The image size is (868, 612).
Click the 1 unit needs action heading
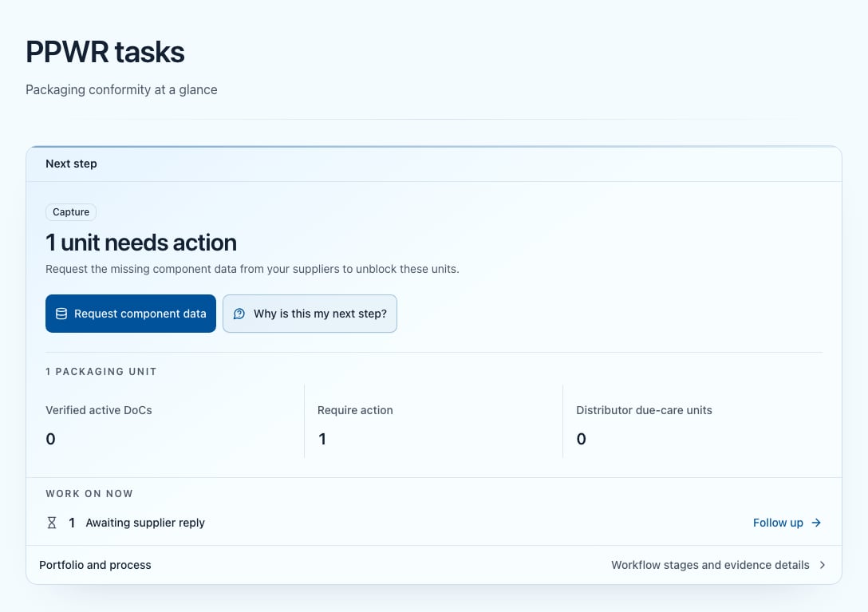point(141,243)
